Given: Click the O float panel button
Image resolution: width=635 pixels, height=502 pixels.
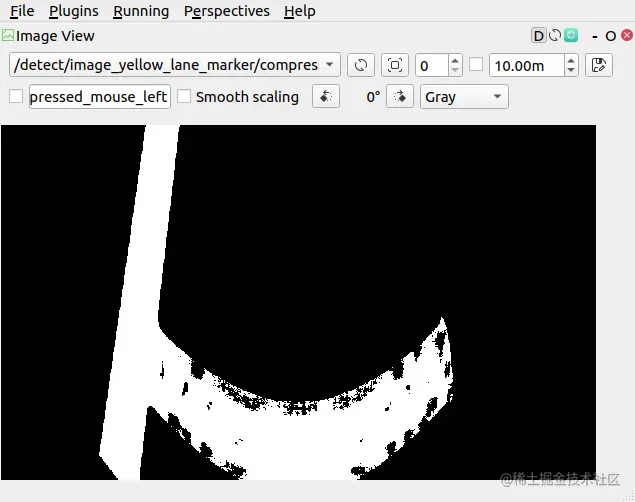Looking at the screenshot, I should coord(611,36).
